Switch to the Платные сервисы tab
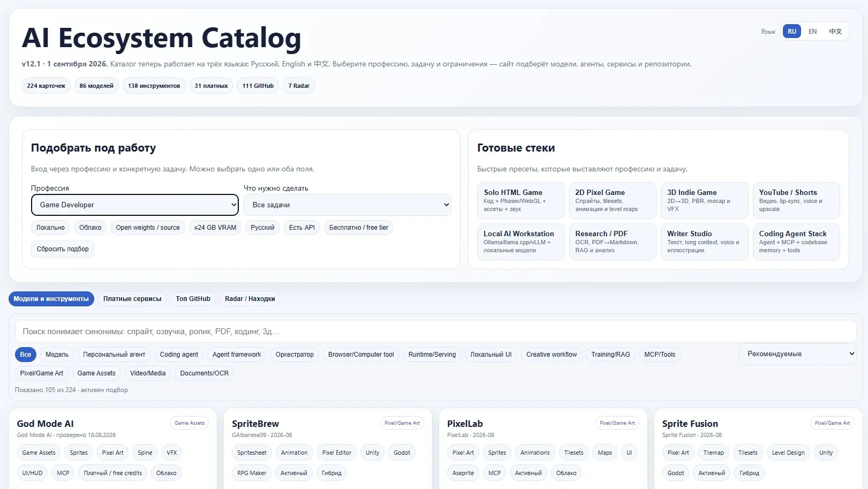The width and height of the screenshot is (868, 489). point(132,299)
